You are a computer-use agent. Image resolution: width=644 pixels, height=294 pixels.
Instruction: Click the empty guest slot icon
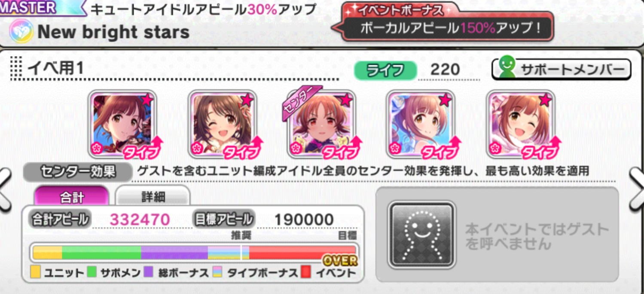[x=421, y=235]
